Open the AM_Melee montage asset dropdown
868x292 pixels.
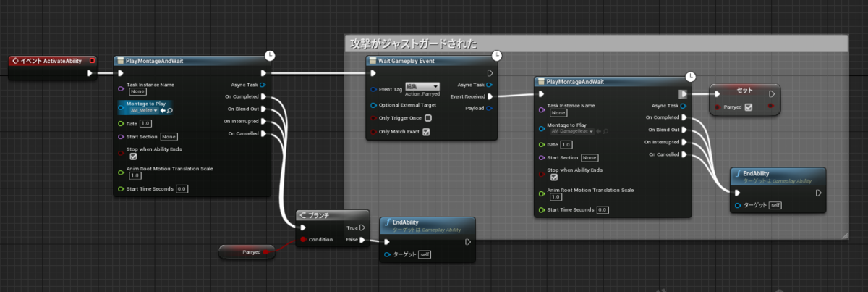[142, 110]
